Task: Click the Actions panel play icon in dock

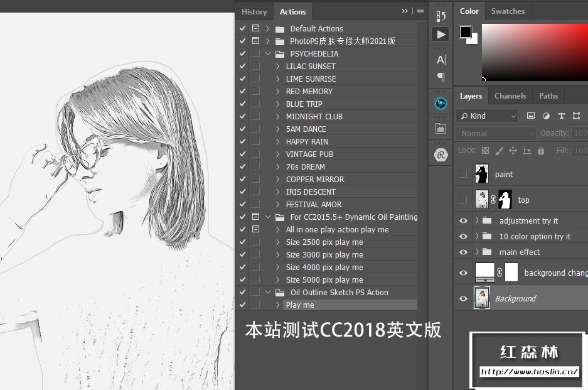Action: [441, 35]
